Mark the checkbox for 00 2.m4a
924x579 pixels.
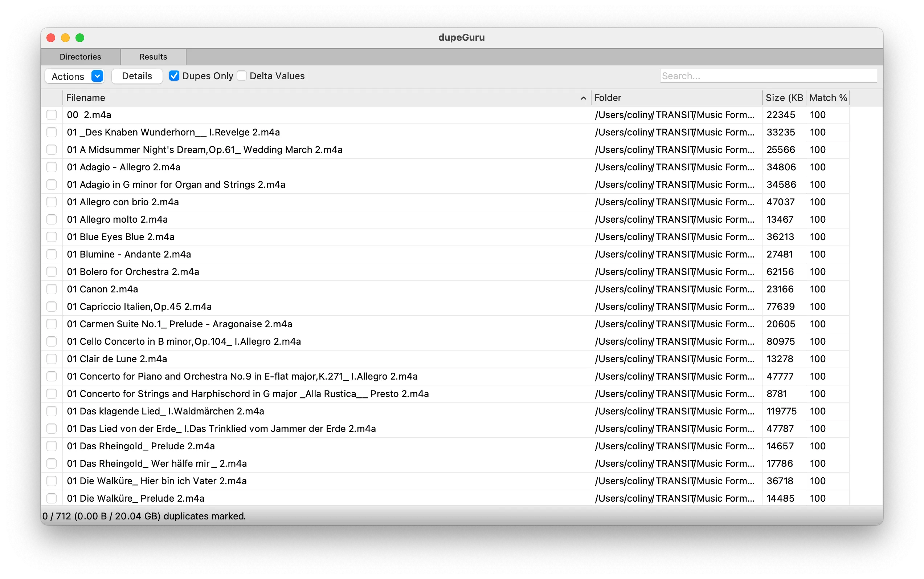tap(52, 114)
